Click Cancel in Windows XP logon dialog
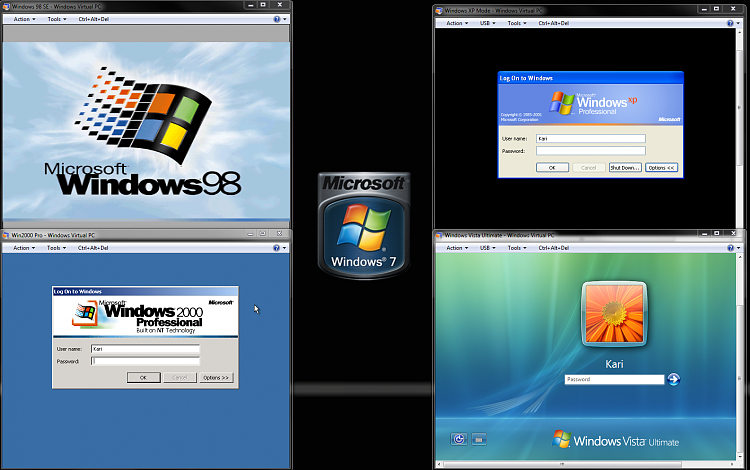 [x=589, y=167]
